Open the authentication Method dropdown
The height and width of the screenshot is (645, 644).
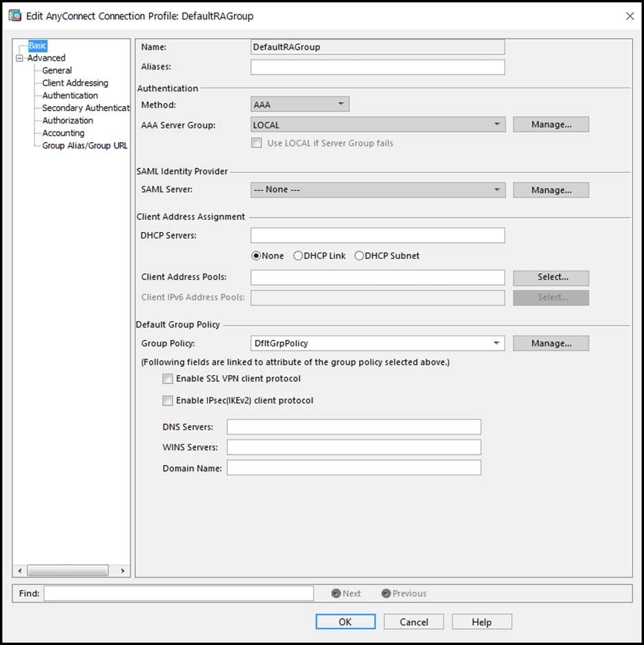click(300, 104)
